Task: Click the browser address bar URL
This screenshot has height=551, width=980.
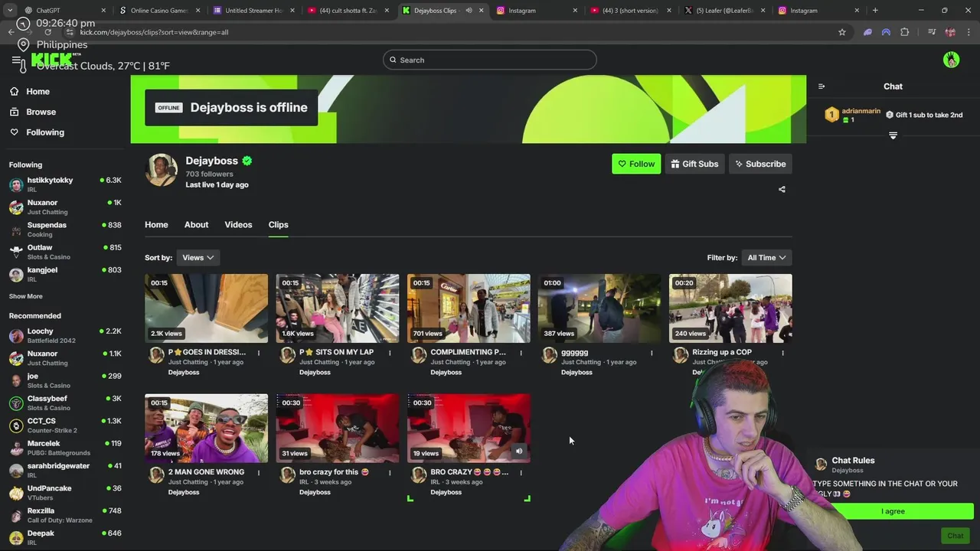Action: pos(154,32)
